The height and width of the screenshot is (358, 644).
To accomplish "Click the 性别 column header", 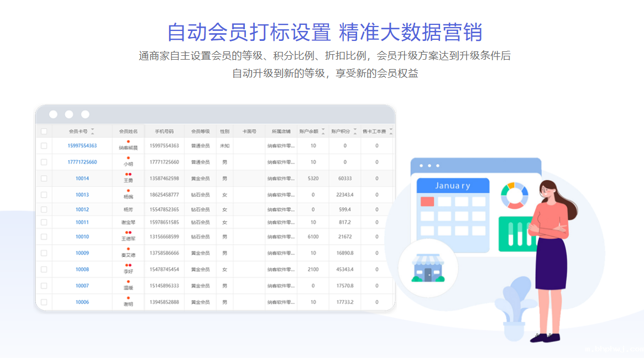I will point(224,131).
